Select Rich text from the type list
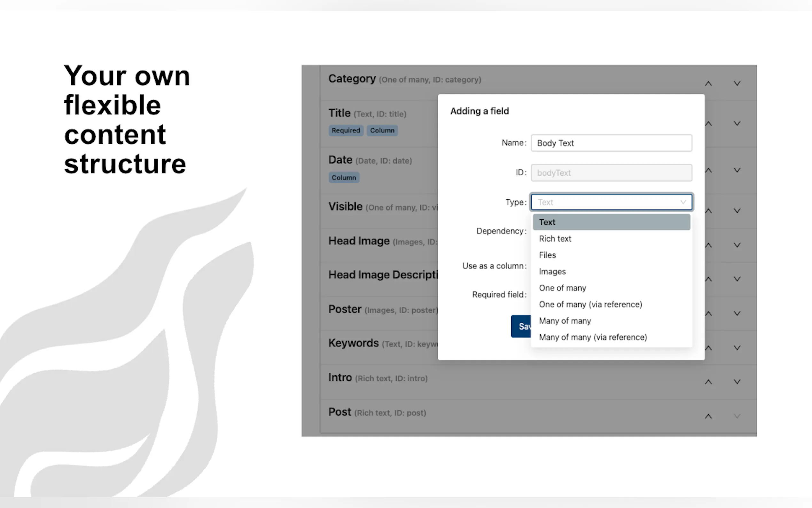Viewport: 812px width, 508px height. pyautogui.click(x=555, y=239)
